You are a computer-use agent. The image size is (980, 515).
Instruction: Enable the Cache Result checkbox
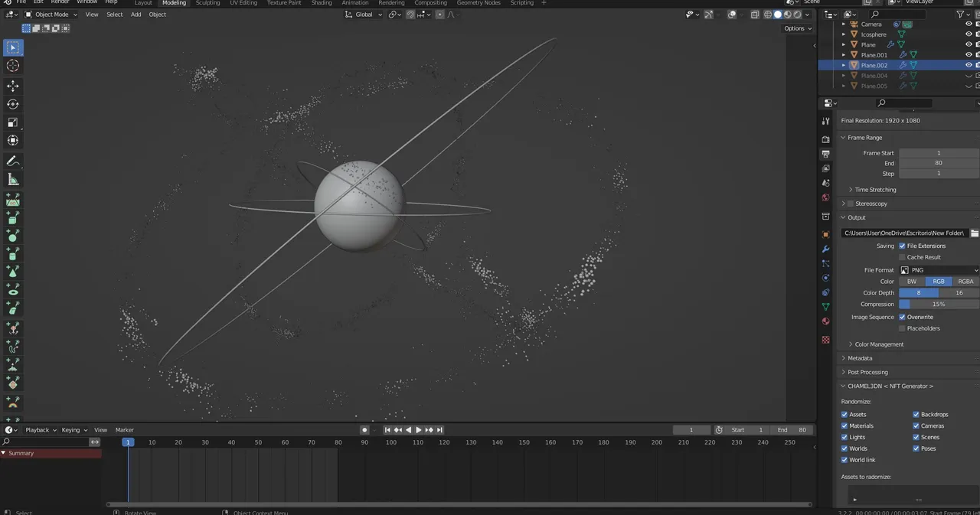902,257
